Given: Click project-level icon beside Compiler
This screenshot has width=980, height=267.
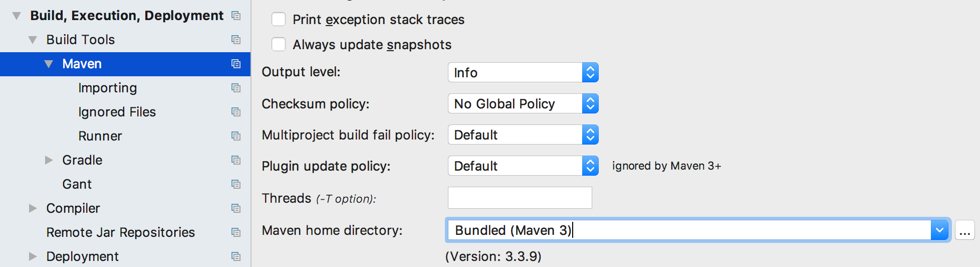Looking at the screenshot, I should (x=236, y=208).
